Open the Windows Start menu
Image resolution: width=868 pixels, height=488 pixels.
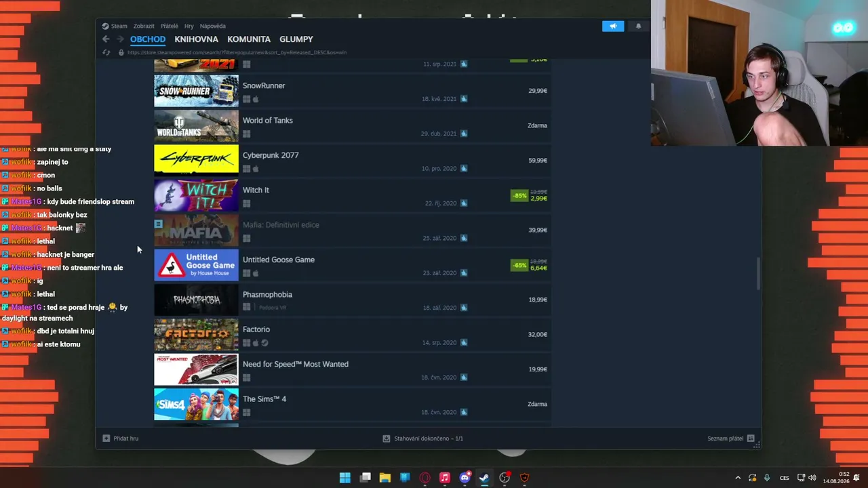click(x=345, y=478)
